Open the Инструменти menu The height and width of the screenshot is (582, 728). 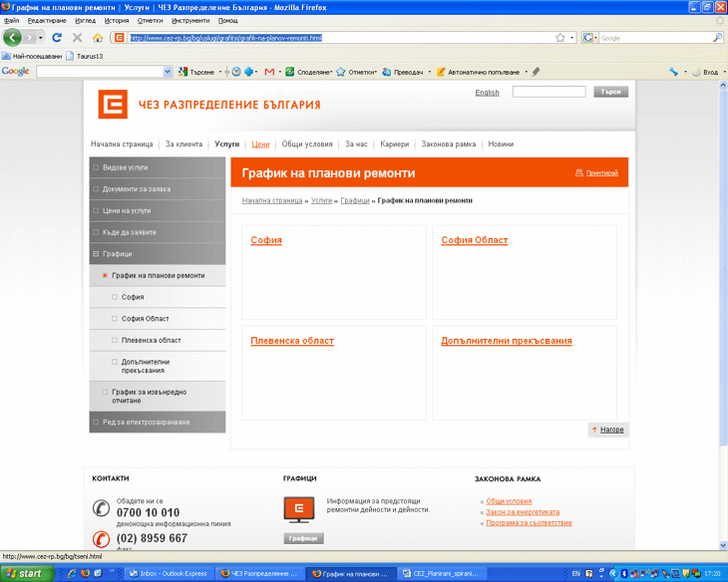point(190,20)
